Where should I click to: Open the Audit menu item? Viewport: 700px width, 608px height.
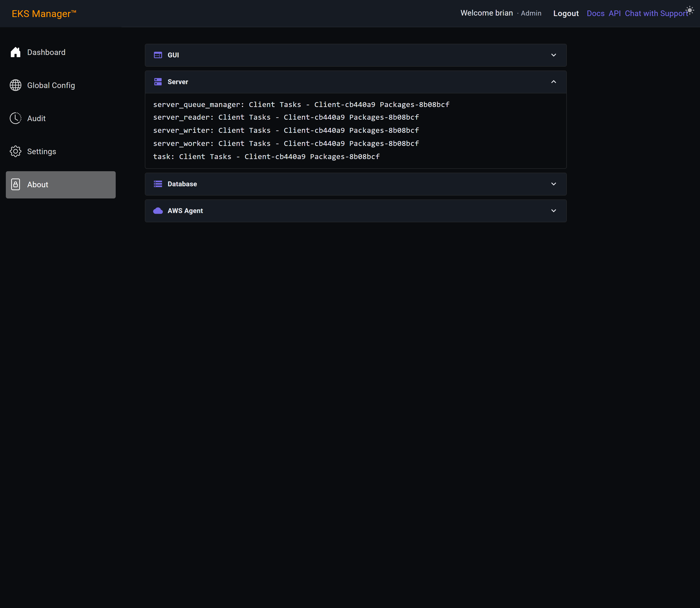61,118
